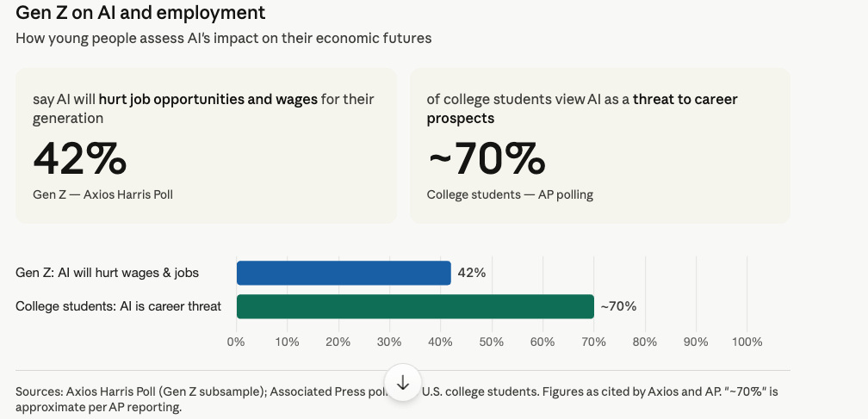Open the Axios Harris Poll stat card caption

pos(103,194)
